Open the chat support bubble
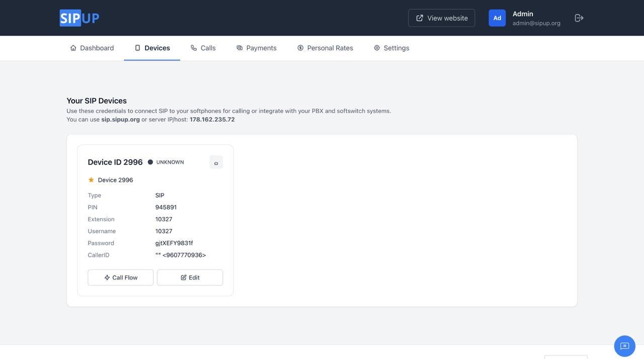Image resolution: width=644 pixels, height=359 pixels. [624, 346]
